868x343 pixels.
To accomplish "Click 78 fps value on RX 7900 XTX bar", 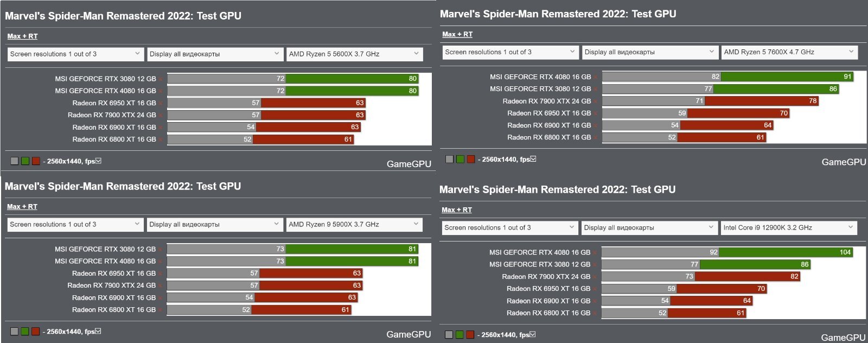I will click(813, 101).
